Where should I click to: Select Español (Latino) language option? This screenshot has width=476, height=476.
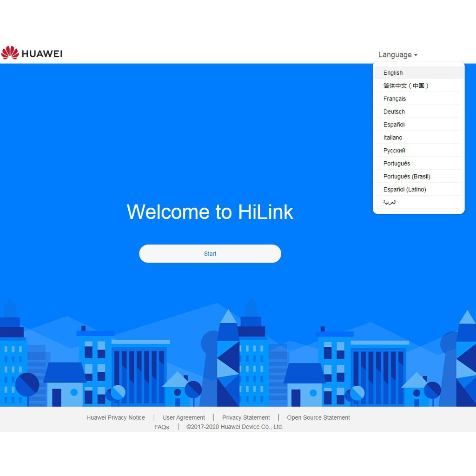(404, 190)
